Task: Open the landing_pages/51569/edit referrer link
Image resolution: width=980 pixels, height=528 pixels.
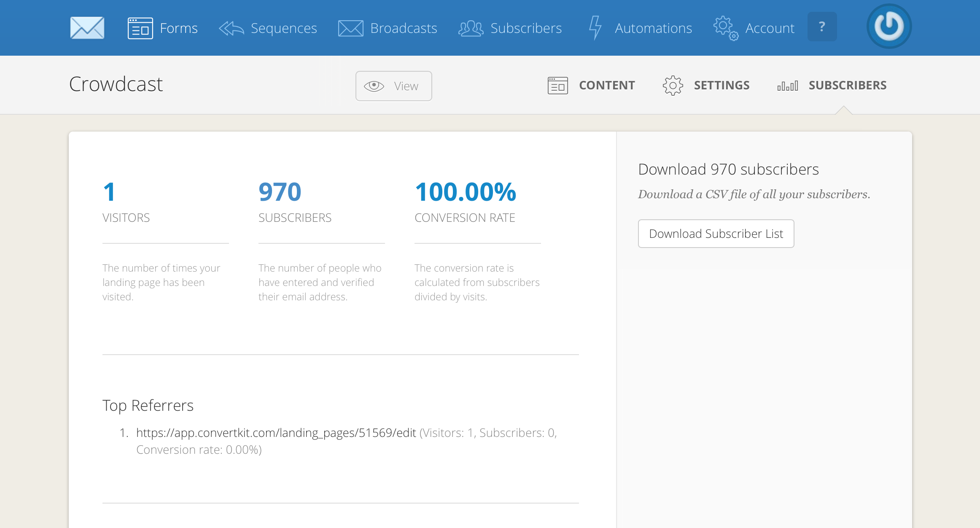Action: coord(276,433)
